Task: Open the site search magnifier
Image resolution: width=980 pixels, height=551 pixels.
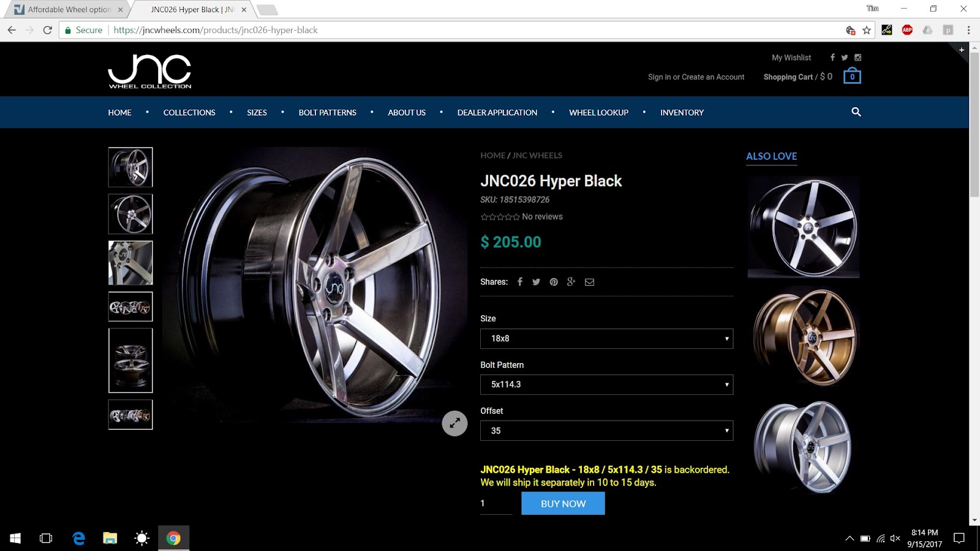Action: click(x=856, y=112)
